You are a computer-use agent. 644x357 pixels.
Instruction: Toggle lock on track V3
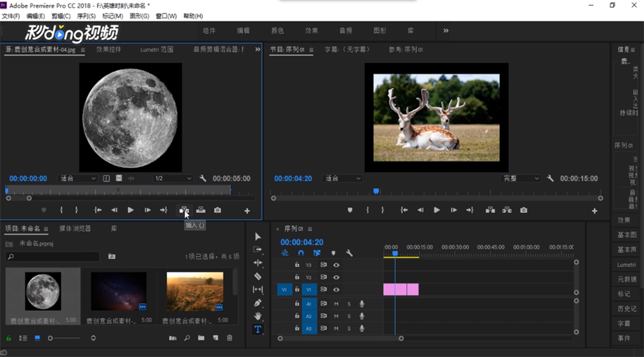click(297, 264)
